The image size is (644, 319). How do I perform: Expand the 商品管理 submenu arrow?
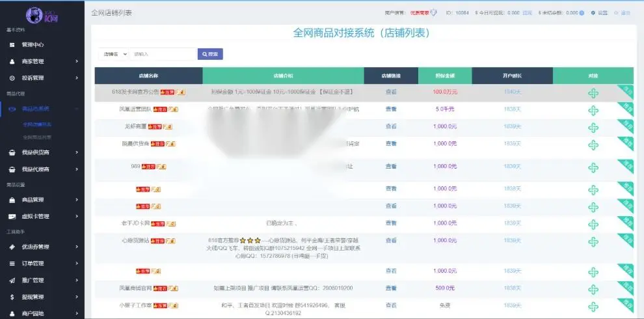[x=77, y=200]
